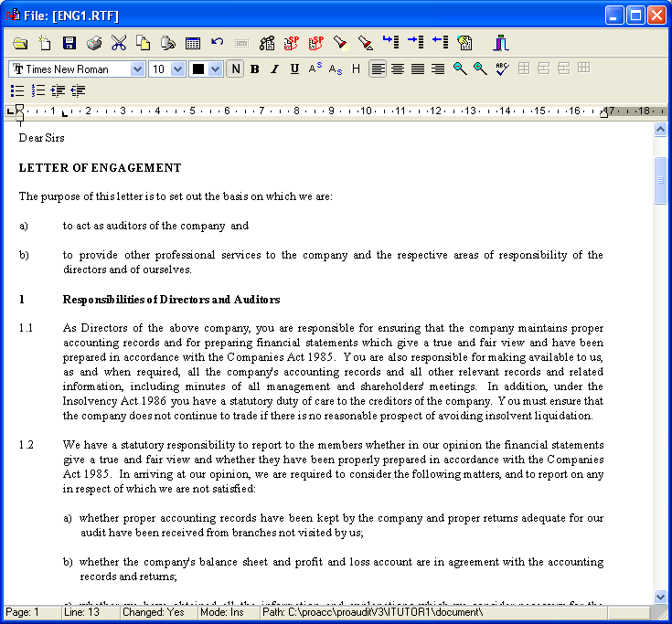The width and height of the screenshot is (672, 624).
Task: Save the document with the floppy disk icon
Action: 69,43
